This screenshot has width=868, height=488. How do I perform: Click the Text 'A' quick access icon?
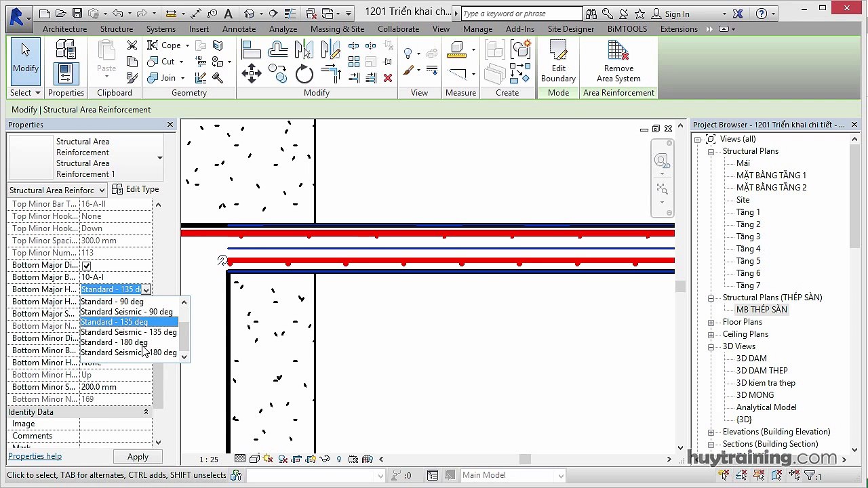click(228, 13)
